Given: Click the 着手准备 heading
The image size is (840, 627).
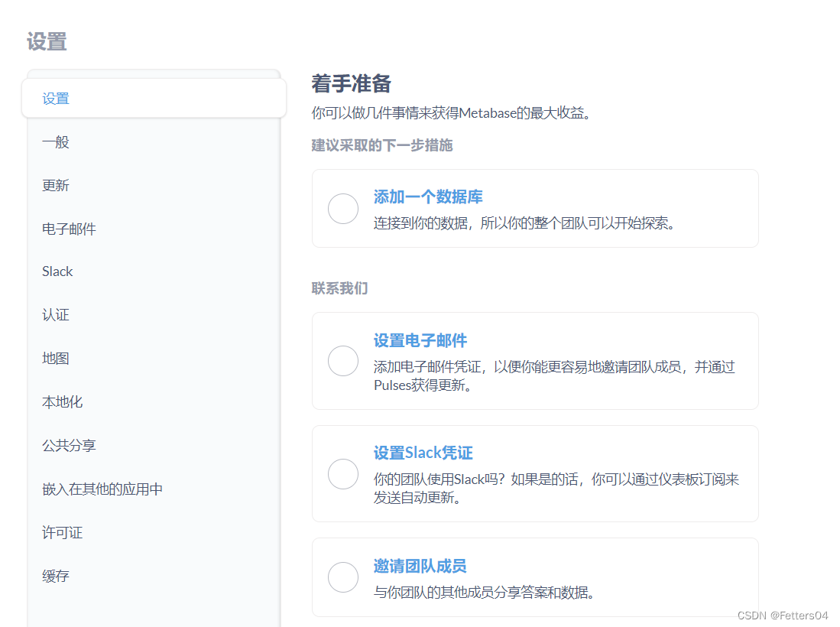Looking at the screenshot, I should click(352, 83).
